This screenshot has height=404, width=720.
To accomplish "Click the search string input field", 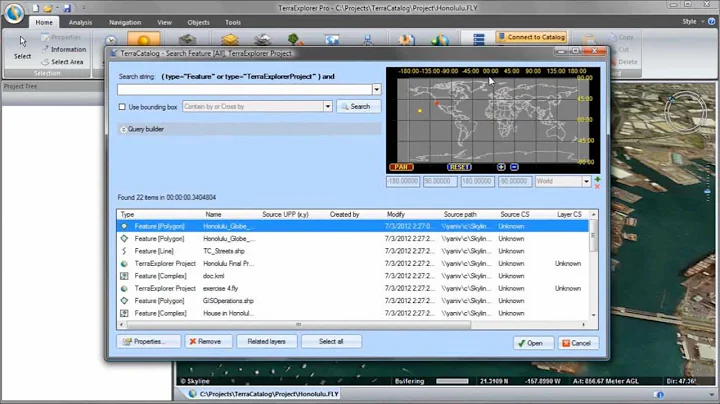I will coord(245,90).
